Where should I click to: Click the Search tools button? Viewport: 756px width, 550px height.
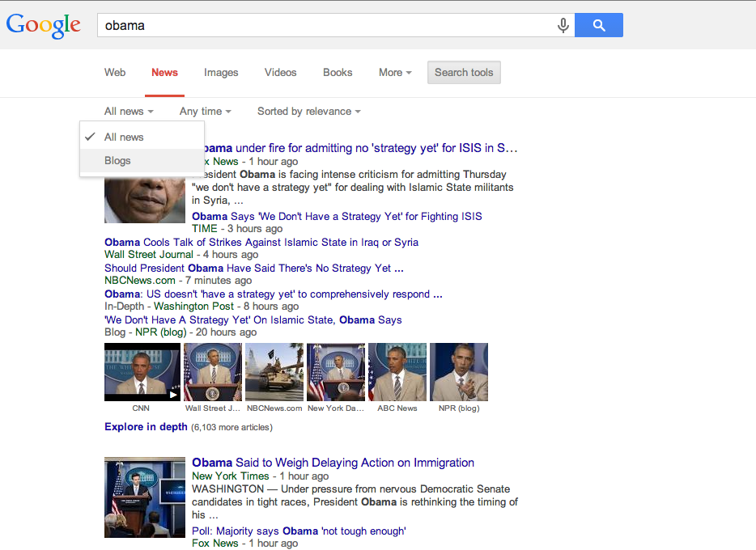pyautogui.click(x=464, y=72)
